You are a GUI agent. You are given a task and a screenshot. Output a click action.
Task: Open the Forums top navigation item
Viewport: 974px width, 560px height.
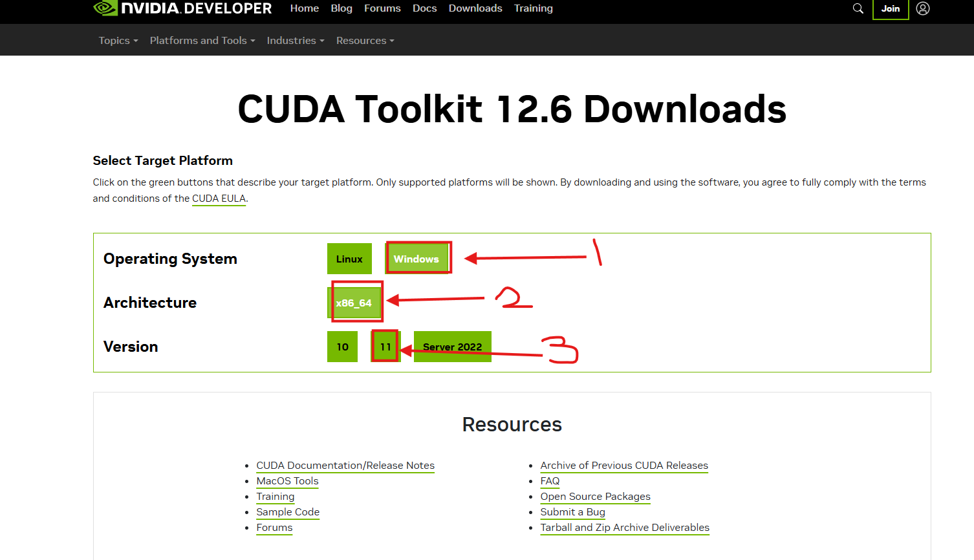pos(382,8)
